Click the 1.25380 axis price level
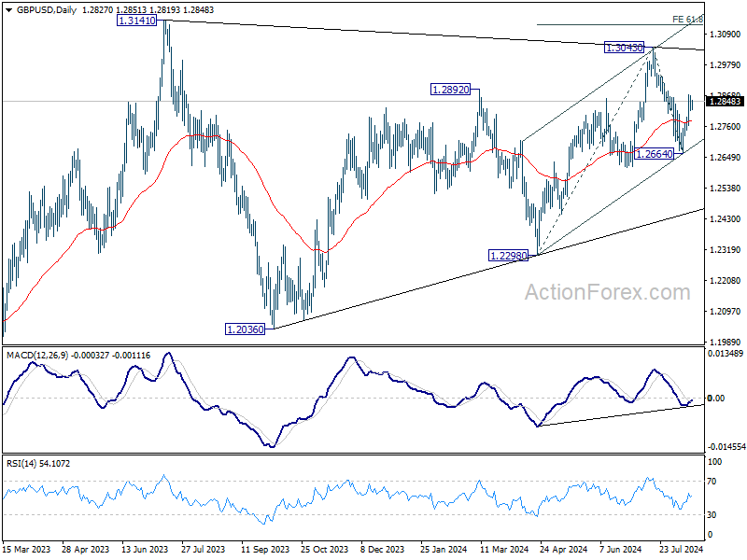747x560 pixels. point(726,189)
